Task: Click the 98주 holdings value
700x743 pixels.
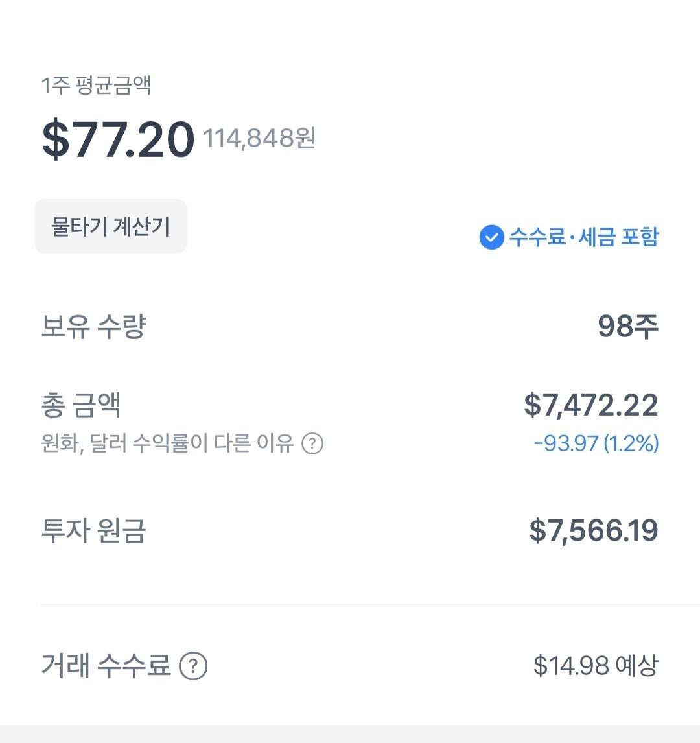Action: 627,326
